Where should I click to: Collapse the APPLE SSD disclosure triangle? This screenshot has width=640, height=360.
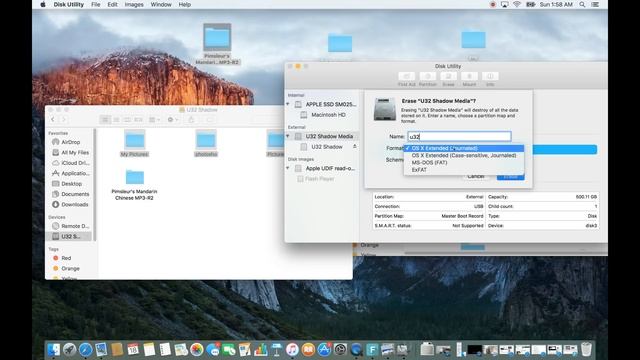(x=288, y=104)
